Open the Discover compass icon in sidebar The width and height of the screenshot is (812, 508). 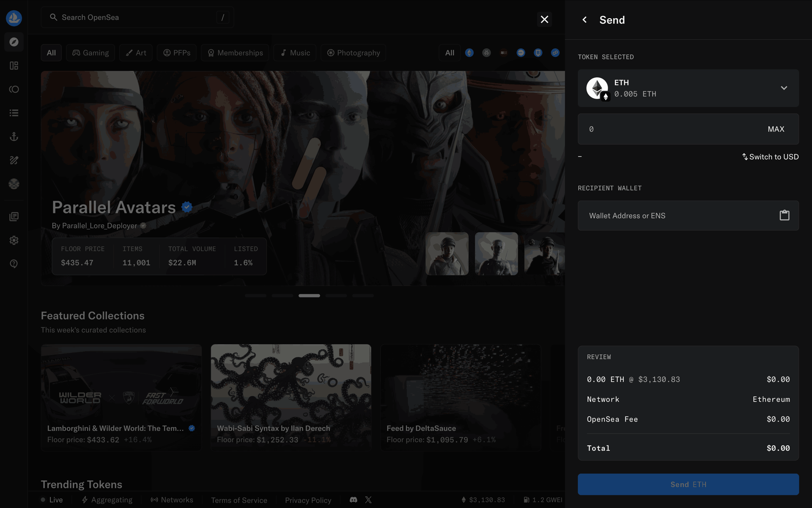pos(14,42)
